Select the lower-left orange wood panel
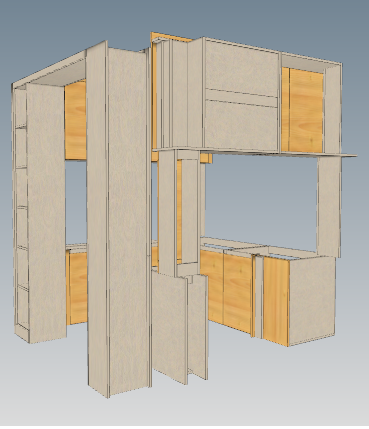The height and width of the screenshot is (429, 369). [78, 287]
